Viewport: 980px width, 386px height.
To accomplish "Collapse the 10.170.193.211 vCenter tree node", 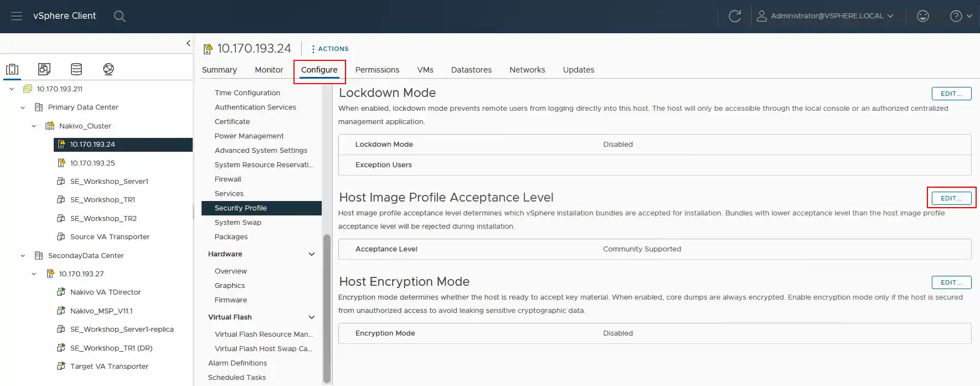I will coord(12,89).
